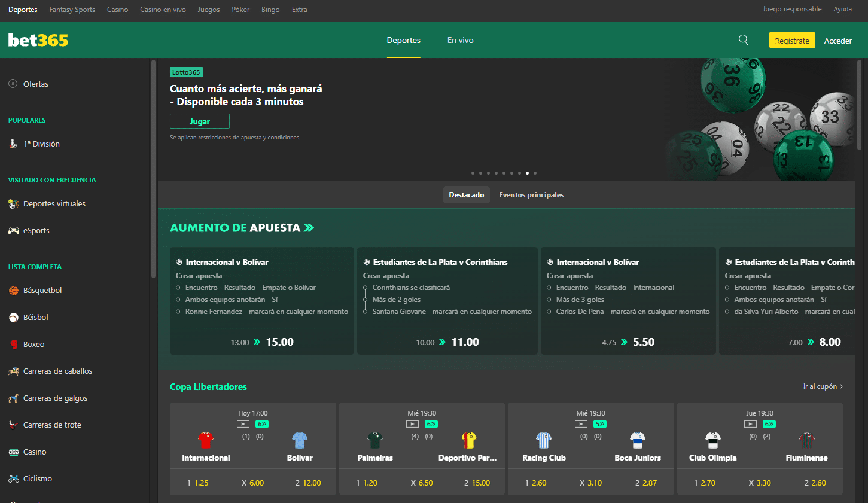Play the Racing Club match video preview
This screenshot has height=503, width=868.
580,423
